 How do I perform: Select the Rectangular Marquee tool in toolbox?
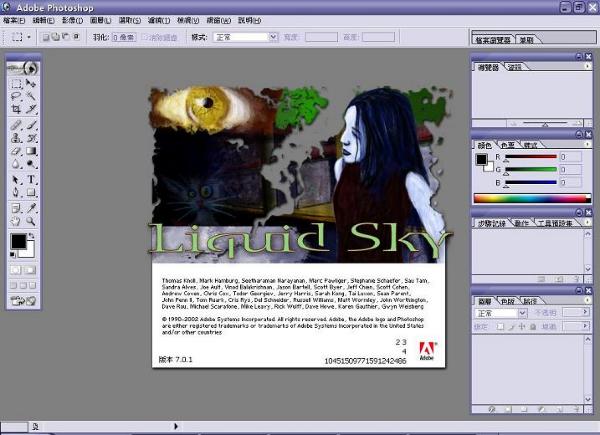(16, 83)
